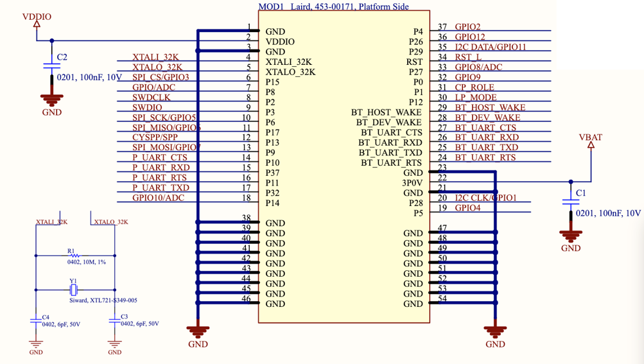The height and width of the screenshot is (364, 644).
Task: Select the C1 capacitor symbol near VBAT
Action: (571, 202)
